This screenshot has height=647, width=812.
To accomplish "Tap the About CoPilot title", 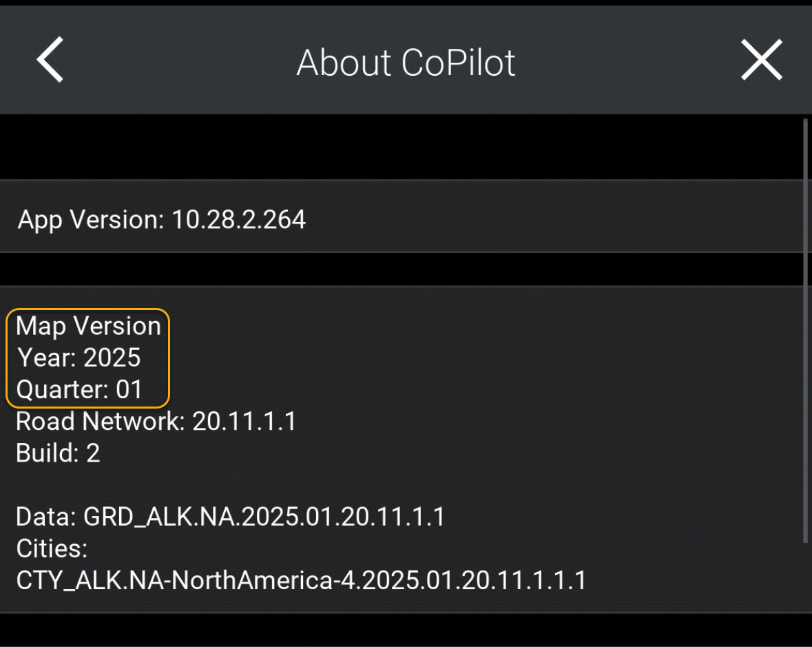I will pyautogui.click(x=406, y=63).
